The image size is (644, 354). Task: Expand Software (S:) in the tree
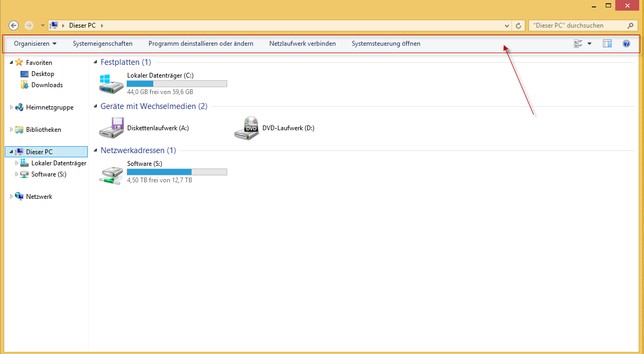click(16, 174)
